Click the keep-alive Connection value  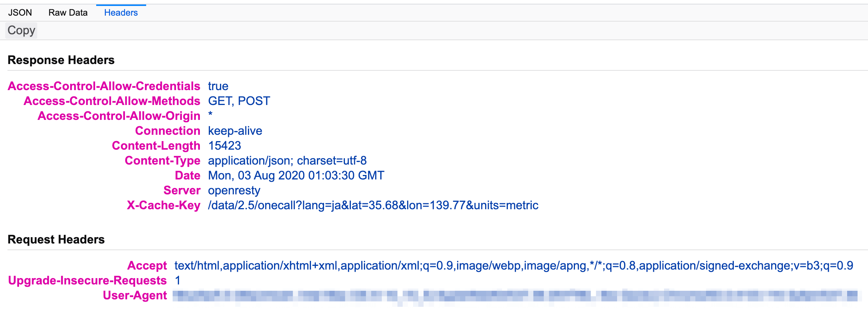point(235,131)
